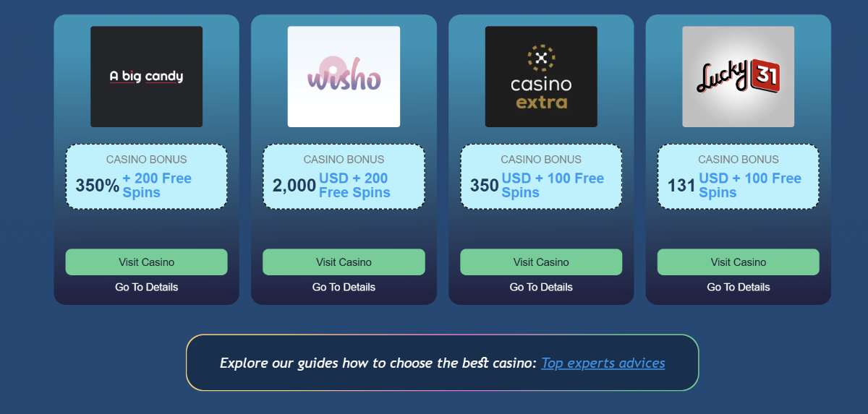Image resolution: width=868 pixels, height=414 pixels.
Task: Visit Casino button for Wisho
Action: [344, 262]
